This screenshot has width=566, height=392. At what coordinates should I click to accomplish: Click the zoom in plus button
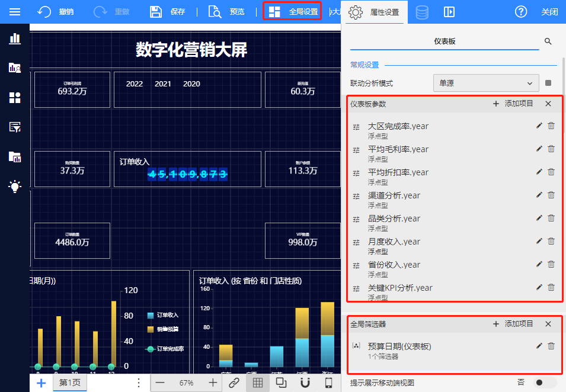click(x=213, y=383)
